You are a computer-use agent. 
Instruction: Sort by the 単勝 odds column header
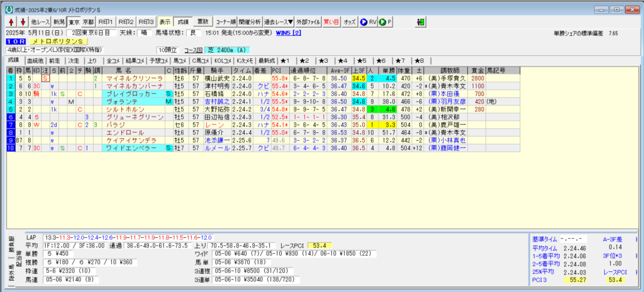tap(387, 70)
